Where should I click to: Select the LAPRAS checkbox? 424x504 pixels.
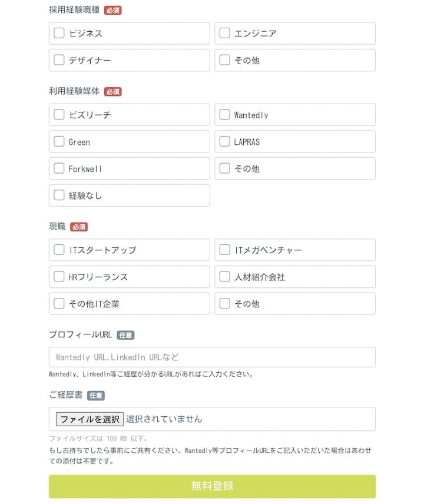tap(224, 141)
